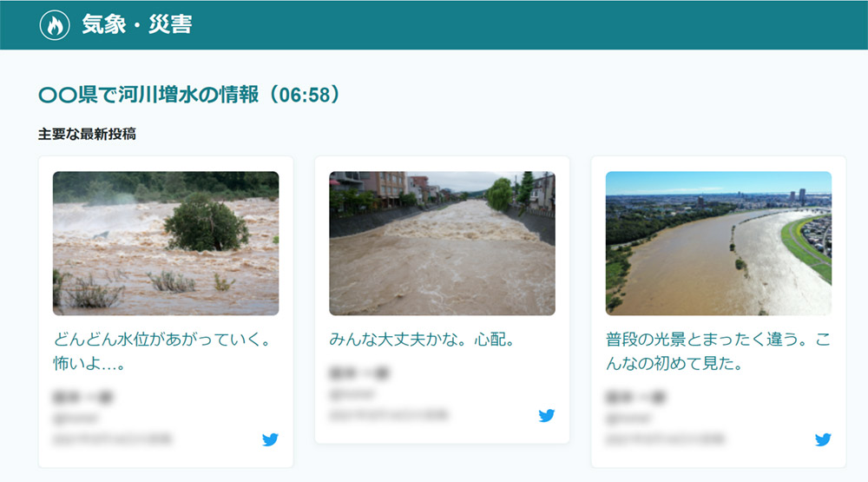Click the Twitter bird icon on first card

point(270,439)
